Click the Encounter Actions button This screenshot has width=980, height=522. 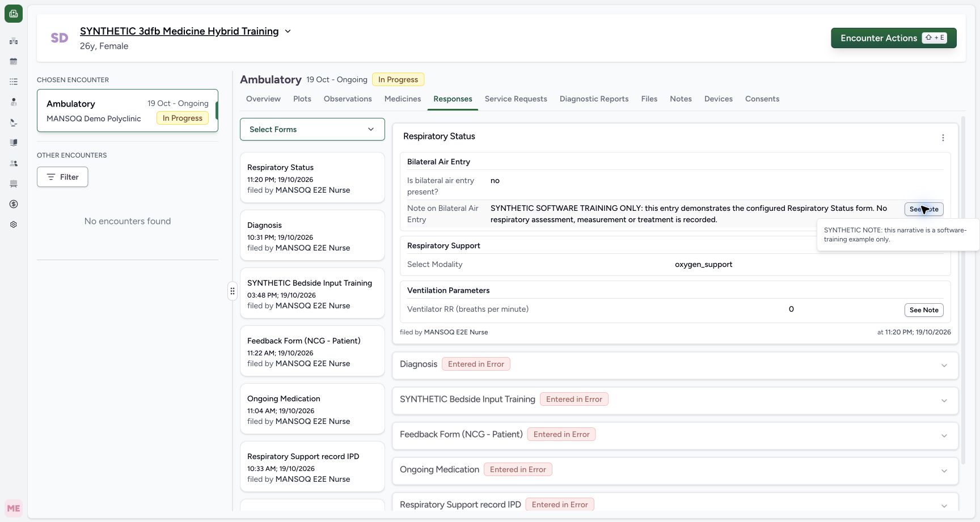pos(894,38)
